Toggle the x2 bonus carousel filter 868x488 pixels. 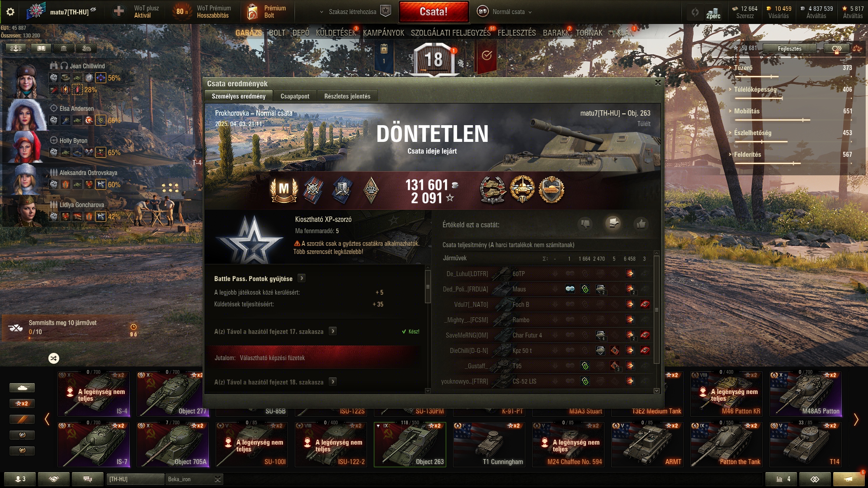click(22, 404)
